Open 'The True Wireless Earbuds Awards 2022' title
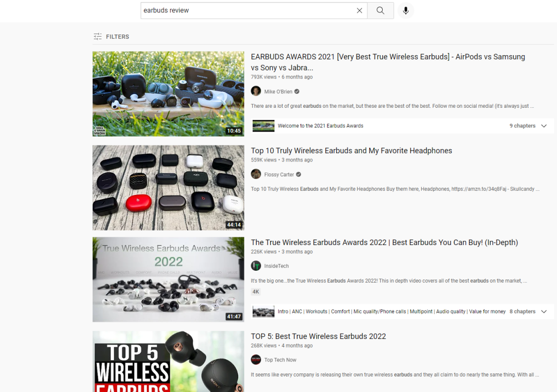The height and width of the screenshot is (392, 557). click(384, 242)
